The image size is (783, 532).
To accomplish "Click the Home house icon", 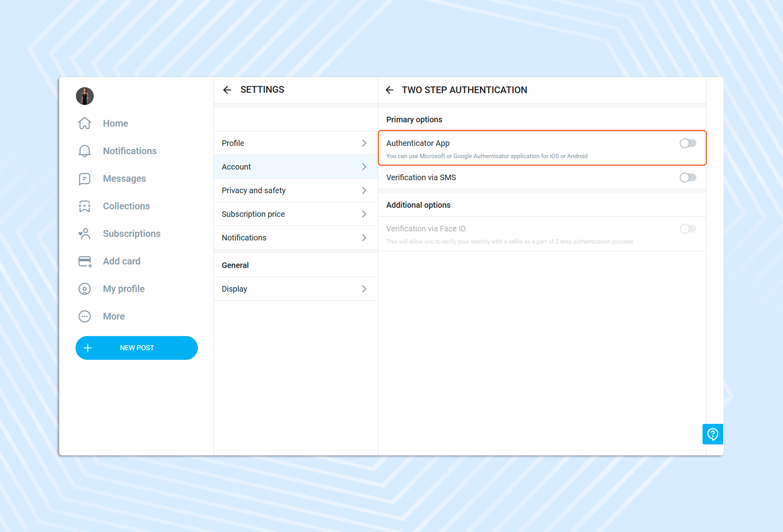I will [x=85, y=123].
